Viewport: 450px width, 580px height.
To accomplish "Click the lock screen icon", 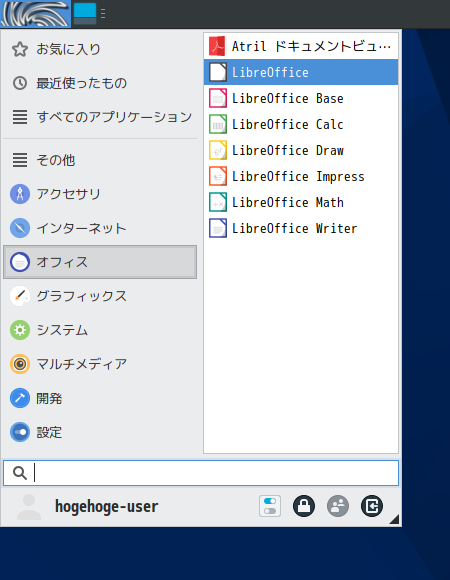I will (304, 506).
